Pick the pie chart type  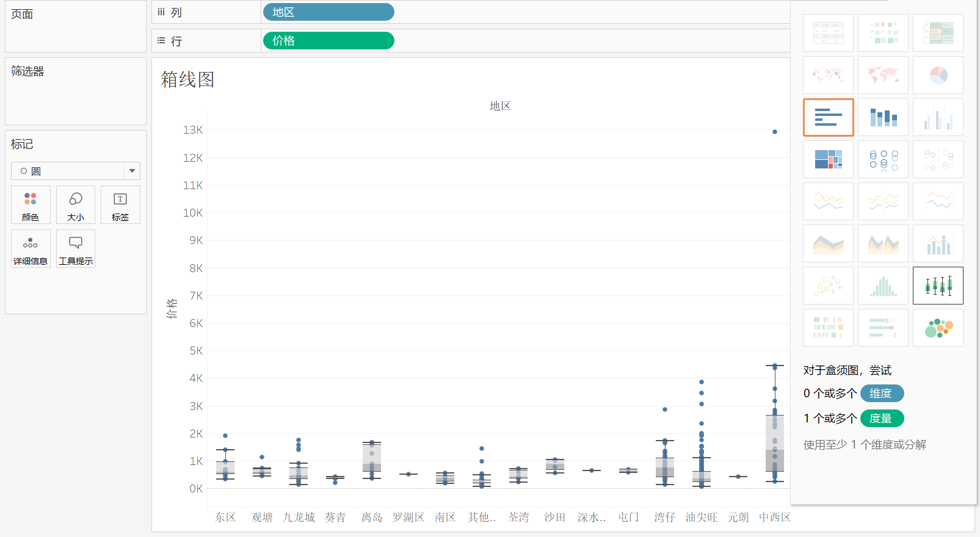point(938,75)
